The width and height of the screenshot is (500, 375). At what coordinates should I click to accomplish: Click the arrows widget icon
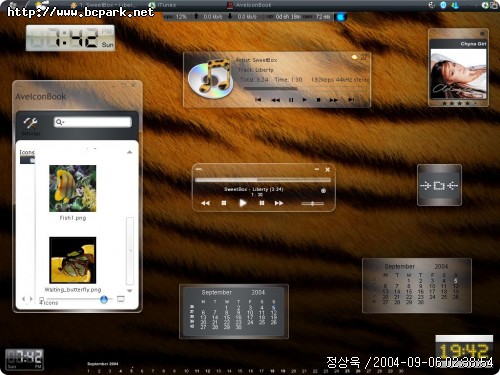click(x=439, y=185)
